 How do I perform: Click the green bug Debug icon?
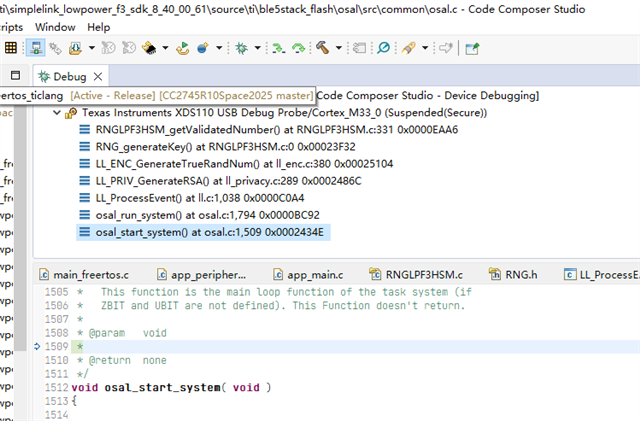242,48
